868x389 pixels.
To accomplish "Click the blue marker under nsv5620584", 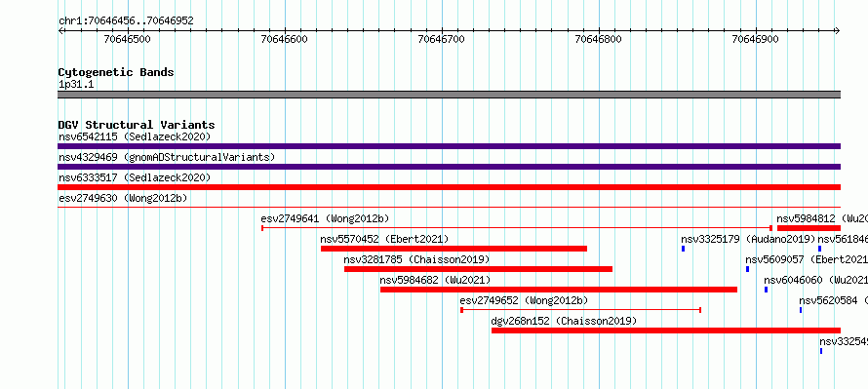I will [x=801, y=310].
